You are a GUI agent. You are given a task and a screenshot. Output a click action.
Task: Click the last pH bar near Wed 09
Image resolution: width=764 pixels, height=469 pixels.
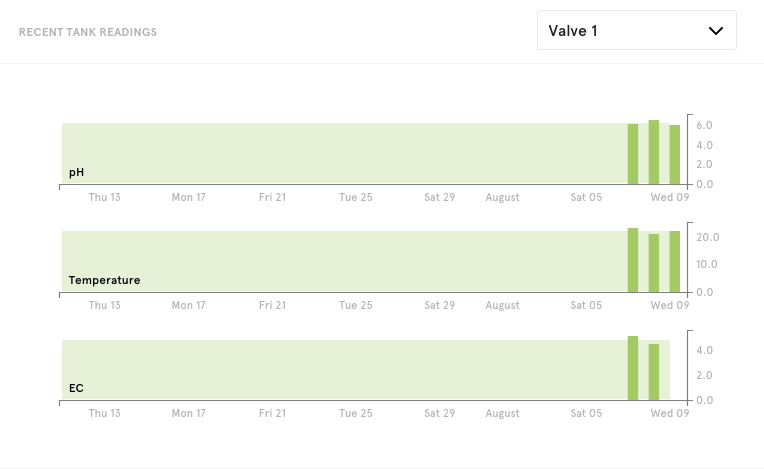click(x=674, y=154)
